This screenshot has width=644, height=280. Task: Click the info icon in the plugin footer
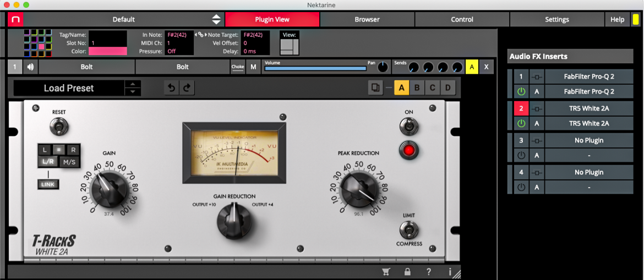(x=450, y=271)
